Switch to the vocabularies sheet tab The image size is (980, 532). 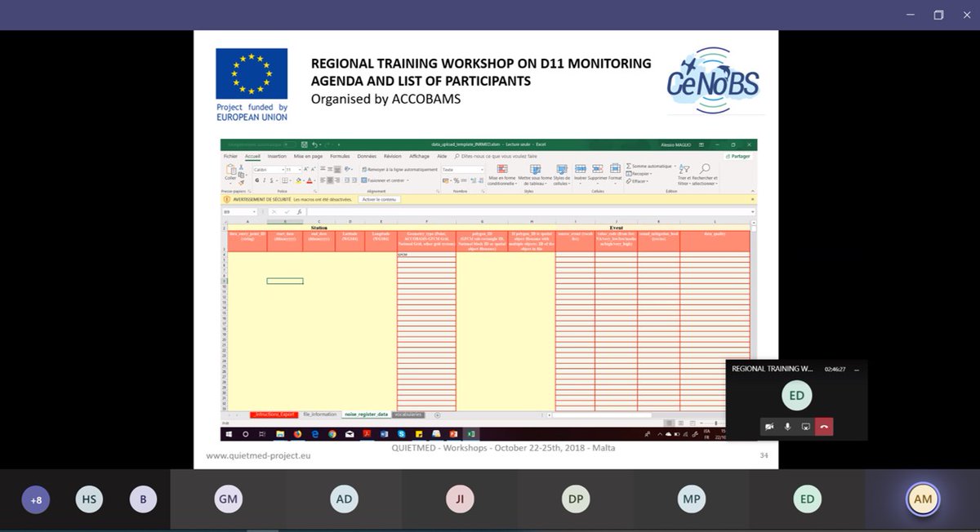(408, 415)
